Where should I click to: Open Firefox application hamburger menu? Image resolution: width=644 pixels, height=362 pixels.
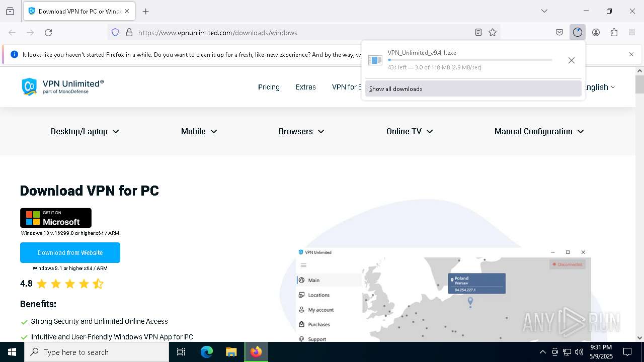pos(632,33)
